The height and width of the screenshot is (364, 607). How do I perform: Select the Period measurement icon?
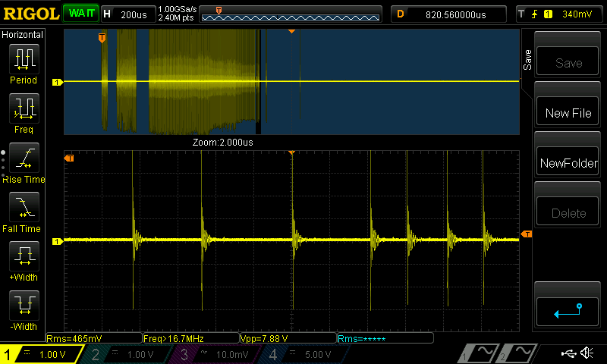pos(24,58)
